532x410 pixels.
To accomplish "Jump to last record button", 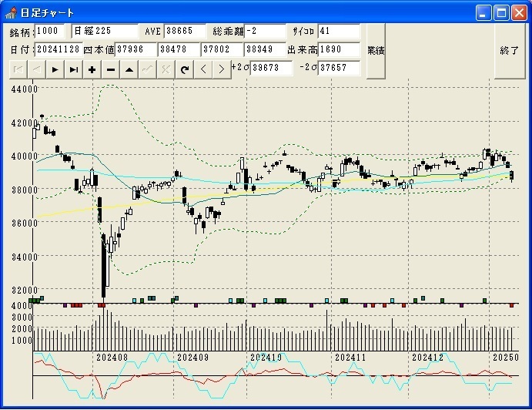I will coord(73,69).
